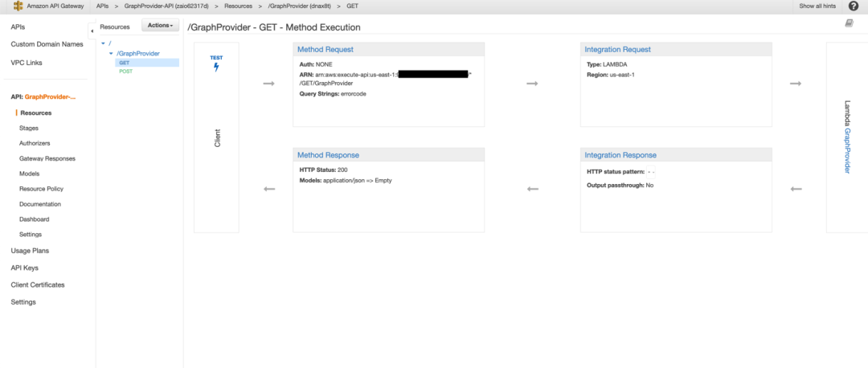Screen dimensions: 868x368
Task: Click Show all hints button
Action: [817, 6]
